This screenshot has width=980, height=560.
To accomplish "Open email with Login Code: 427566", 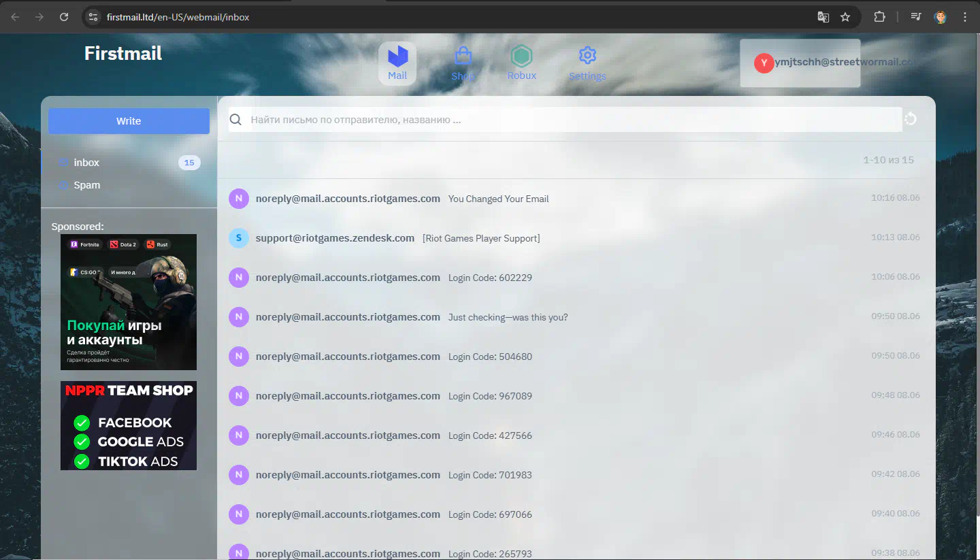I will tap(576, 435).
